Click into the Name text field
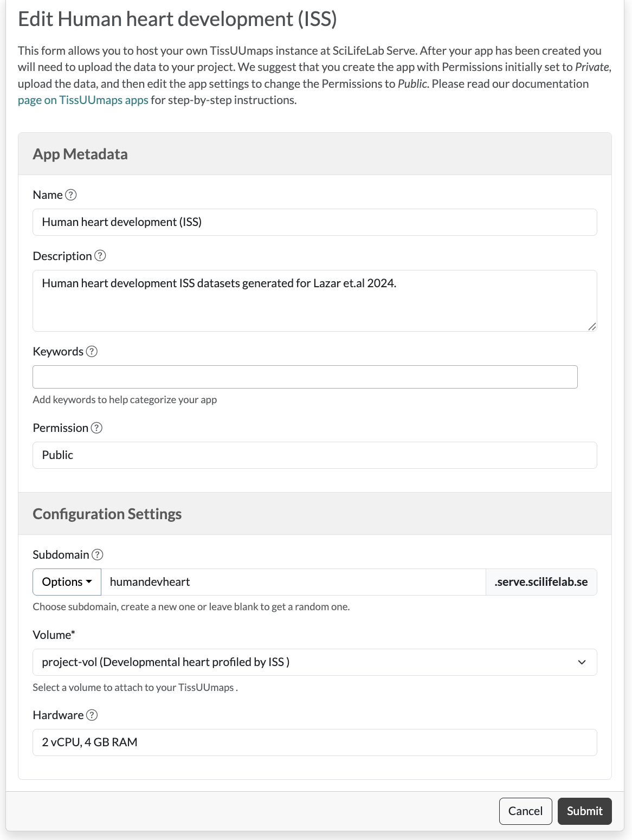Image resolution: width=632 pixels, height=840 pixels. click(314, 222)
